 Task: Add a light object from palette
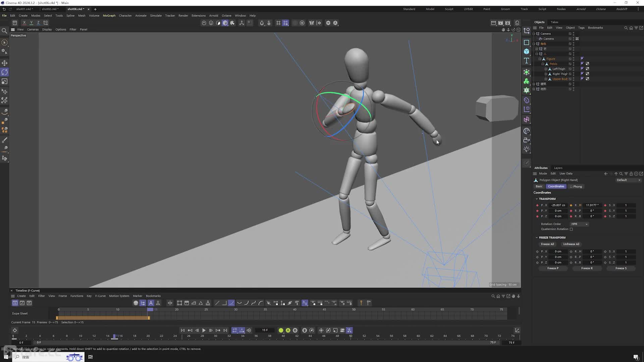527,149
